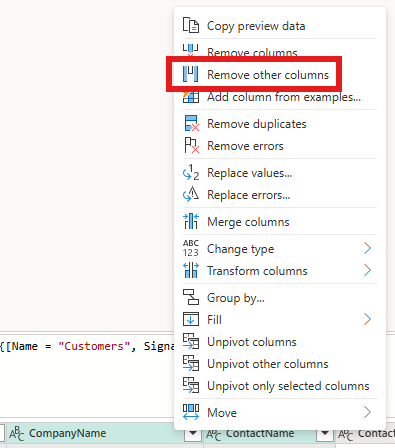
Task: Select Replace errors menu entry
Action: 280,195
